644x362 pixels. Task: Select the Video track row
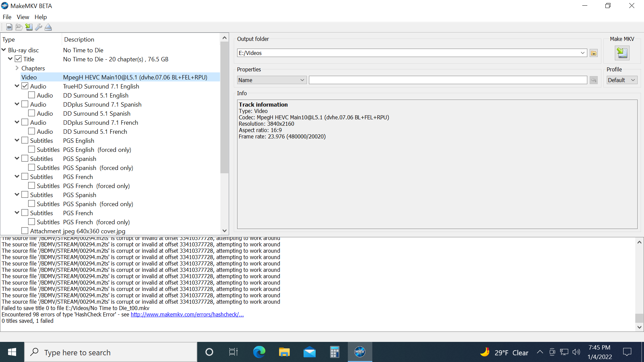(120, 77)
